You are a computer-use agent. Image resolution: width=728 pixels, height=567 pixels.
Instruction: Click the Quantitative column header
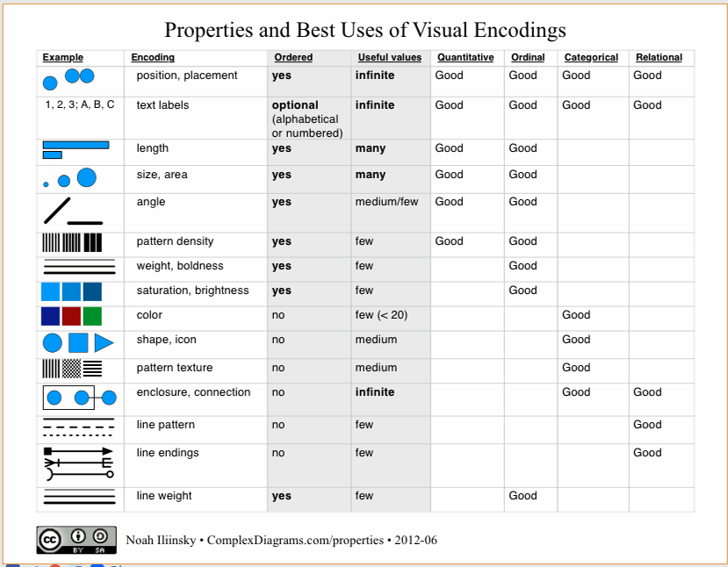[x=465, y=57]
